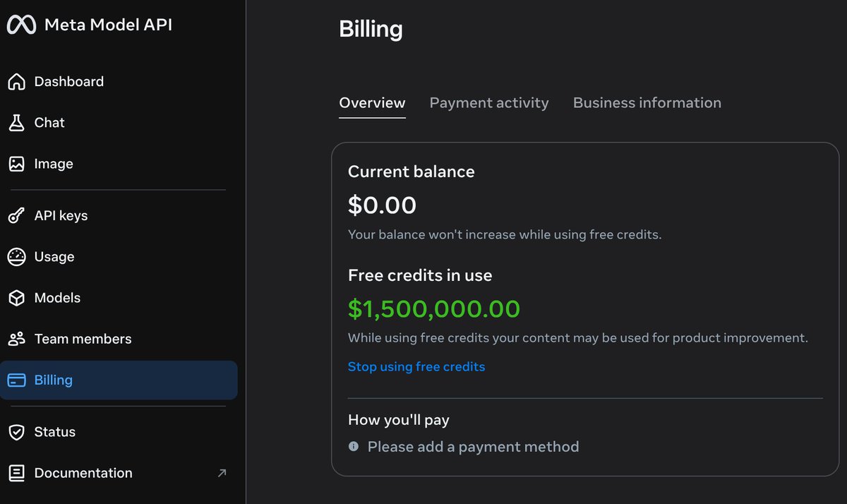The image size is (847, 504).
Task: Select the Team members menu label
Action: [83, 339]
